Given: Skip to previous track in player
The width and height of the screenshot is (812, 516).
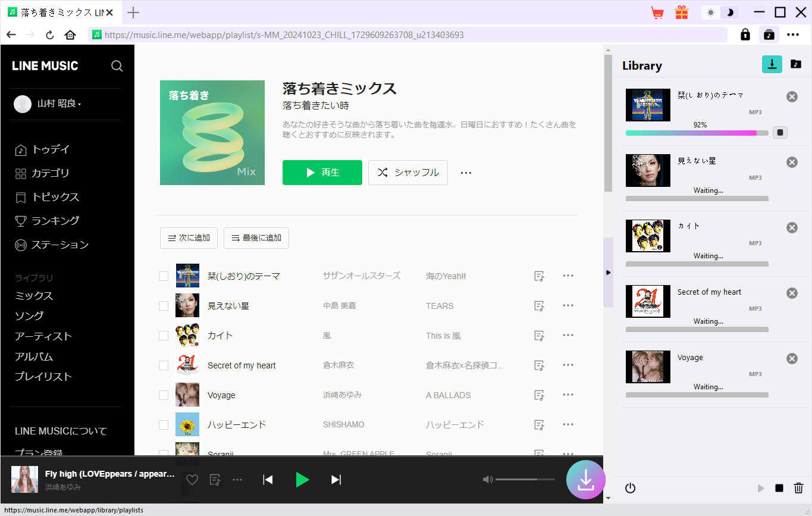Looking at the screenshot, I should 268,480.
